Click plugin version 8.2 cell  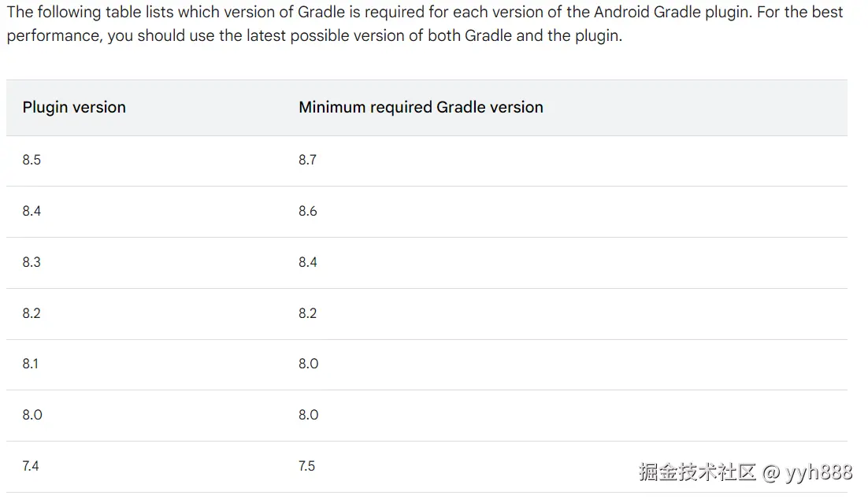click(32, 313)
